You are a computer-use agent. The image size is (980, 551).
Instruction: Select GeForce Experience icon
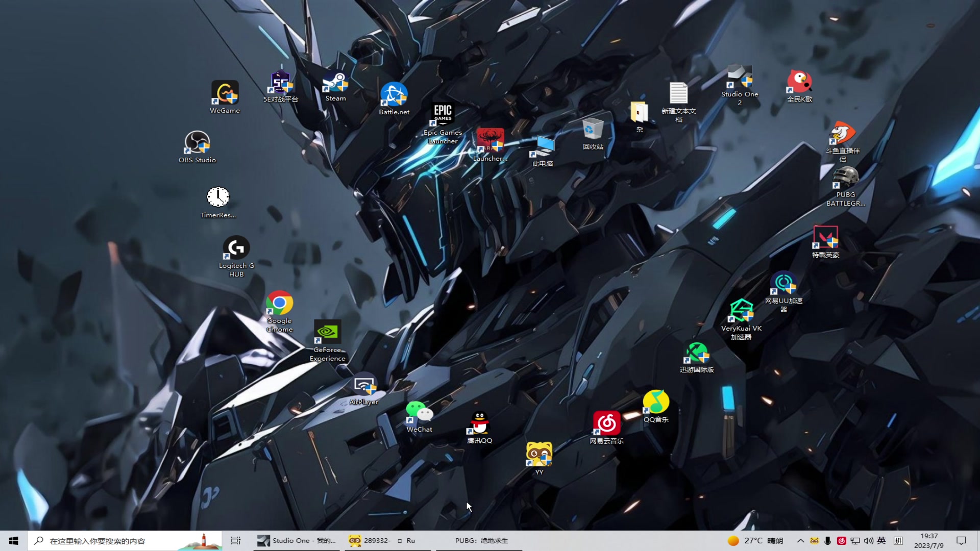pyautogui.click(x=327, y=341)
